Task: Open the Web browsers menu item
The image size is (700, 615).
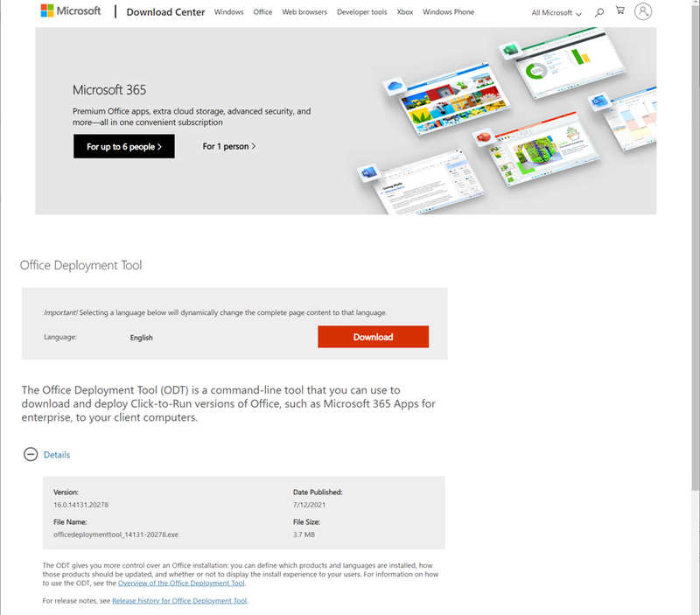Action: (304, 12)
